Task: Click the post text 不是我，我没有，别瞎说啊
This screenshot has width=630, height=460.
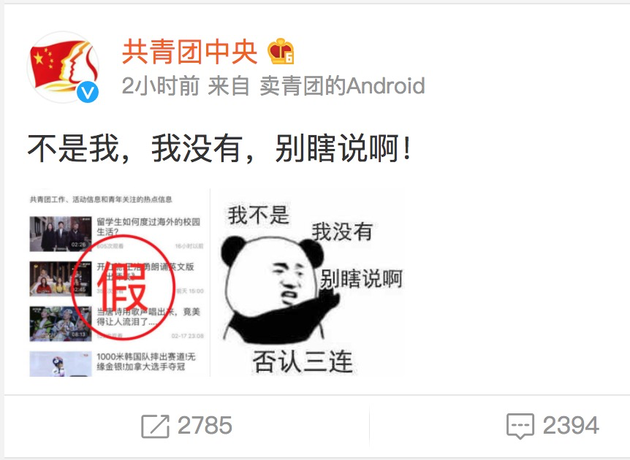Action: coord(219,148)
